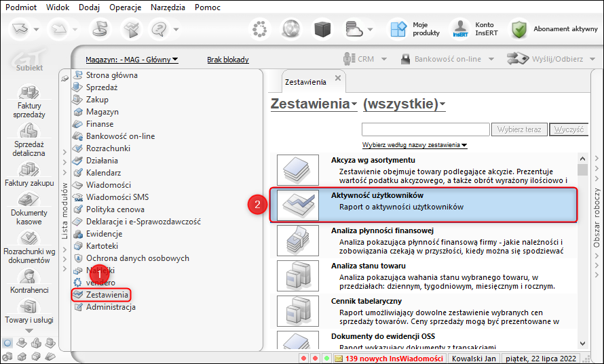Image resolution: width=604 pixels, height=364 pixels.
Task: Open Bankowość on-line module in list
Action: click(120, 136)
